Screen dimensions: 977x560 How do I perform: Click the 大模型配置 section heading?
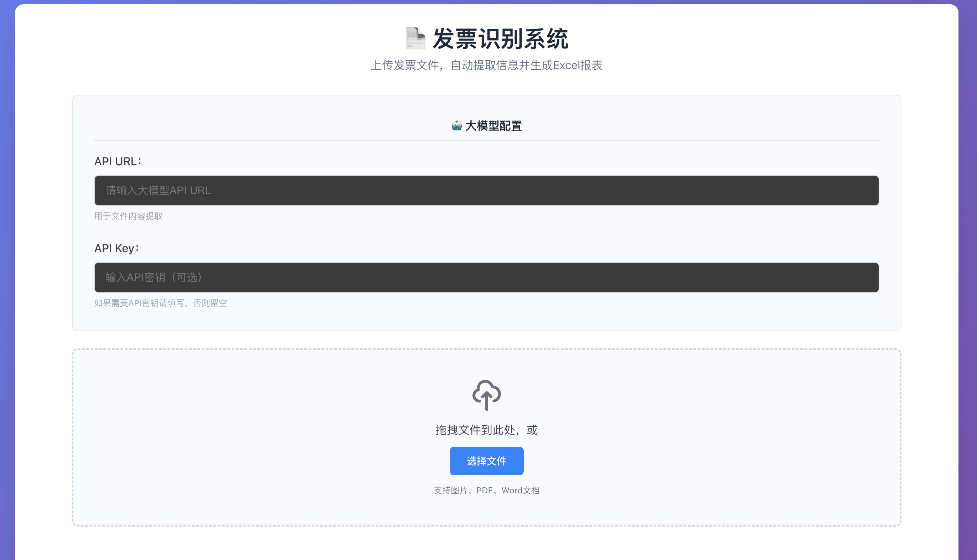tap(493, 126)
